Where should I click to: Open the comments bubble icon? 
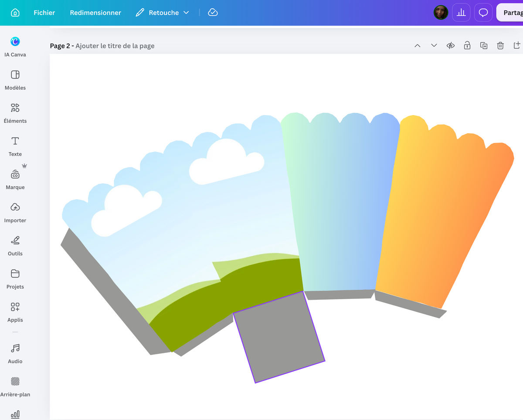[483, 13]
